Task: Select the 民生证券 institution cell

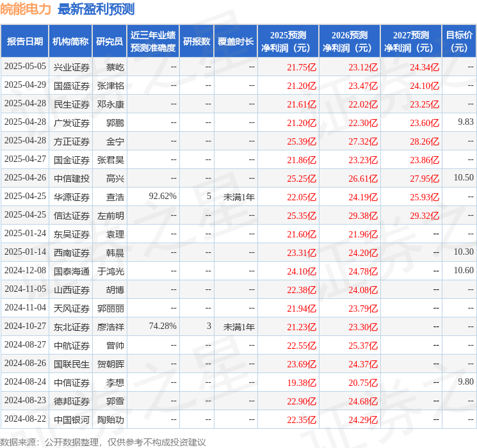Action: coord(72,104)
